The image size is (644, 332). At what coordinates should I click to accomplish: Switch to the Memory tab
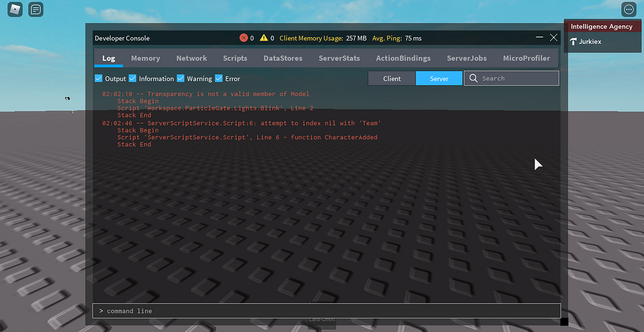[x=146, y=58]
